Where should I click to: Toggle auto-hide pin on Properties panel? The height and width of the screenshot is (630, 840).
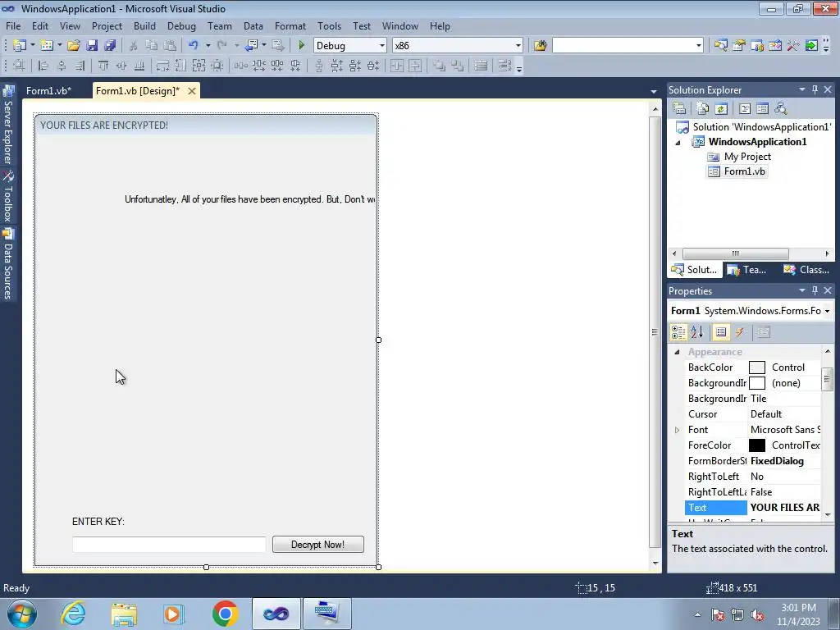(815, 290)
